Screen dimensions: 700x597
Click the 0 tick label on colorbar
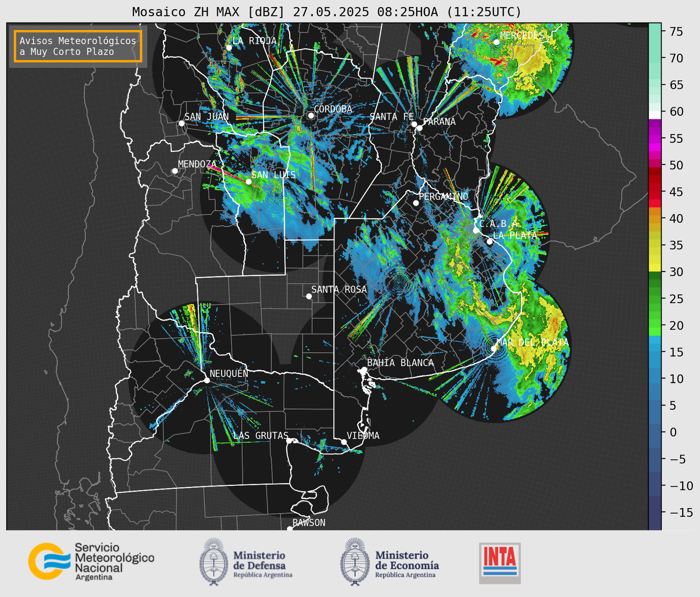point(673,432)
